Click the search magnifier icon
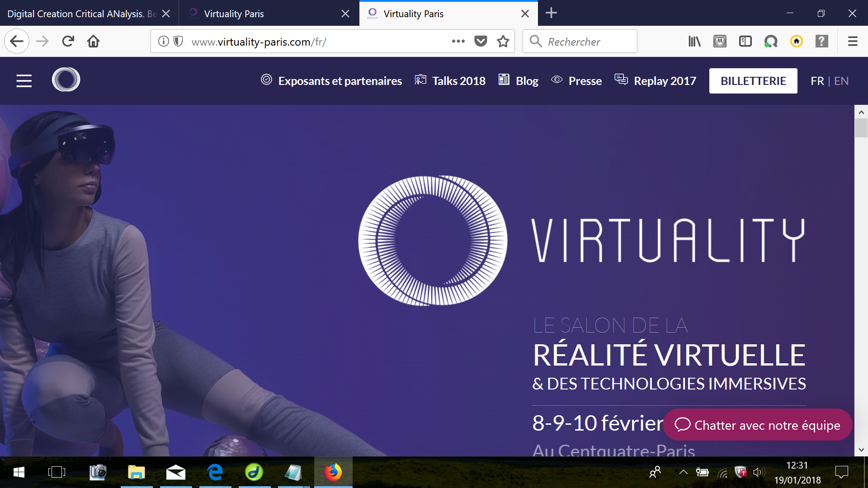This screenshot has height=488, width=868. point(536,42)
